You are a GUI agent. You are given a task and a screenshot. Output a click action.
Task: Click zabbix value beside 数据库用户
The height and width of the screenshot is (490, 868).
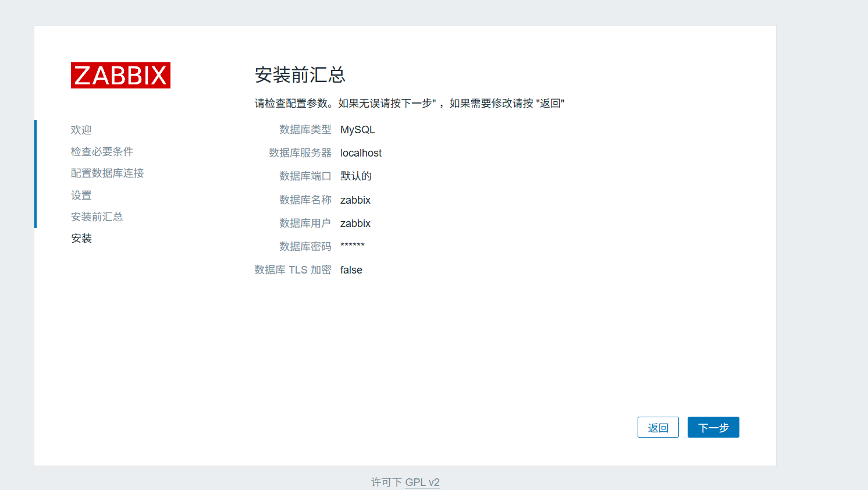tap(355, 223)
